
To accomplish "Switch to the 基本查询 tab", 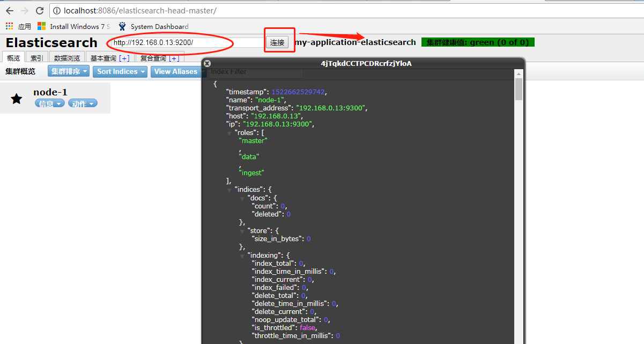I will pyautogui.click(x=104, y=58).
